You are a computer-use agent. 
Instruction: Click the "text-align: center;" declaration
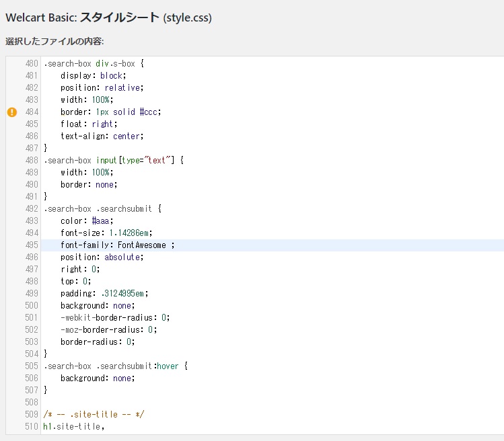pyautogui.click(x=102, y=136)
